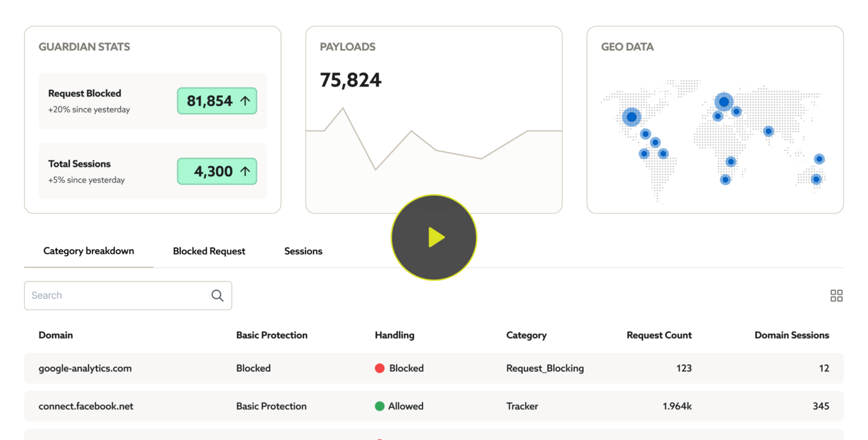The height and width of the screenshot is (440, 868).
Task: Click the search magnifier icon
Action: pos(217,295)
